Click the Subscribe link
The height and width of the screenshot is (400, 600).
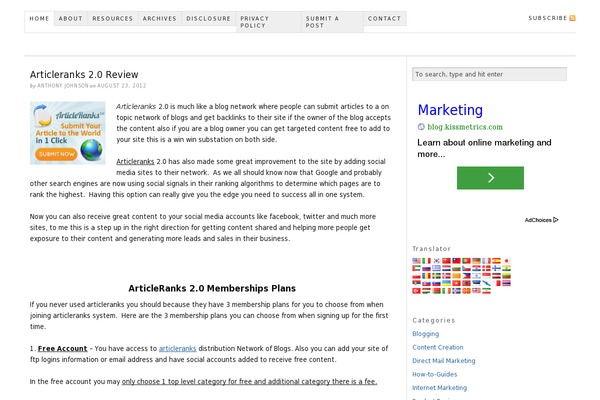548,18
